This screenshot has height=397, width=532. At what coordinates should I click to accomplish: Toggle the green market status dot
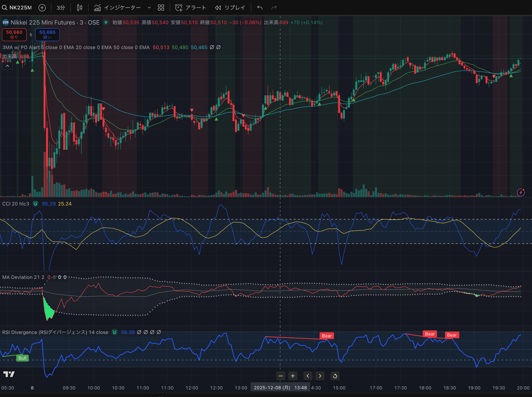pos(106,22)
